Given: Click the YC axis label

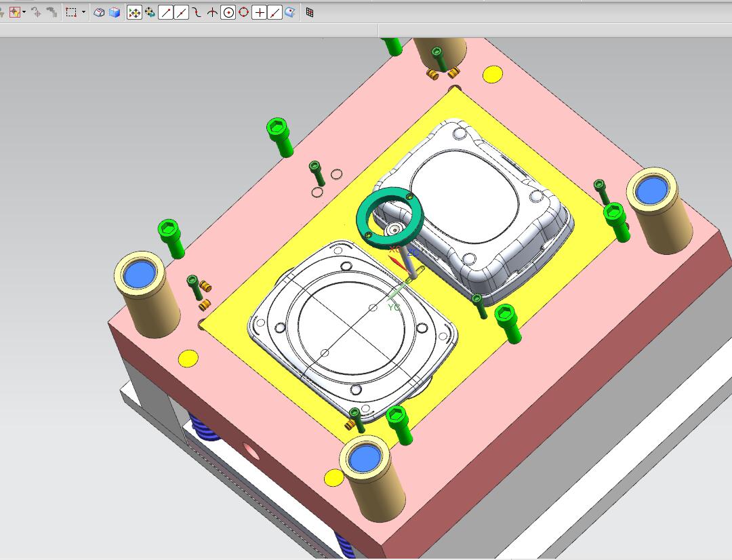Looking at the screenshot, I should pos(394,307).
